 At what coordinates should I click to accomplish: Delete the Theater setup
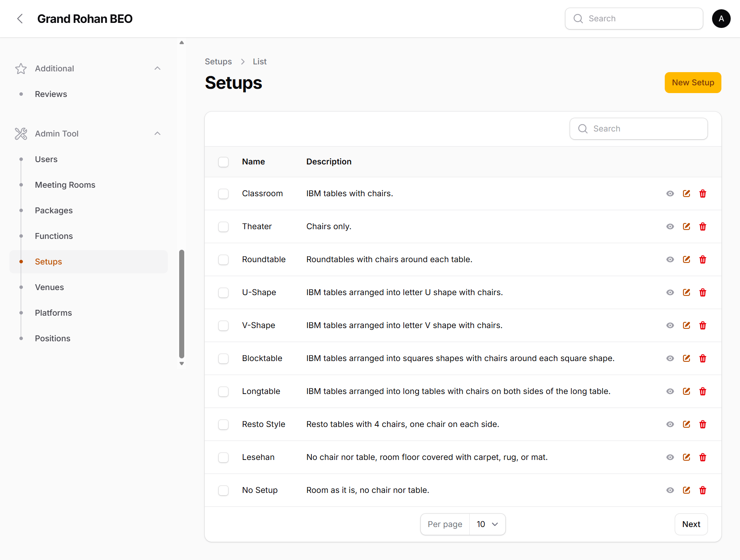click(x=703, y=226)
